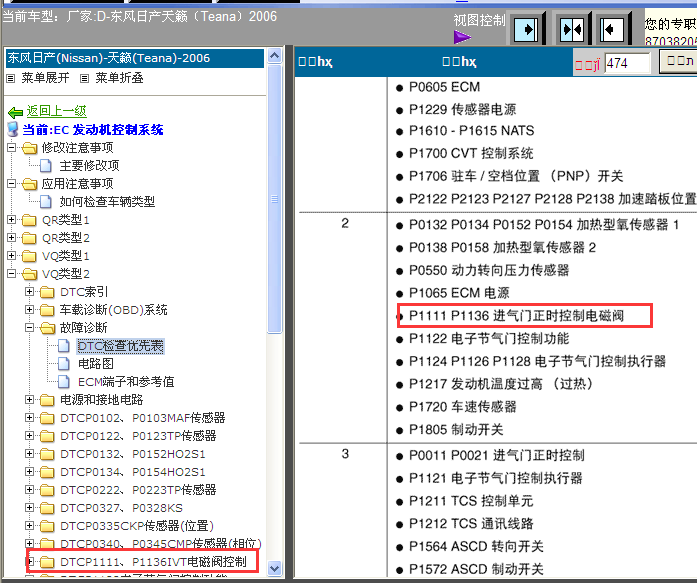Viewport: 697px width, 583px height.
Task: Click the 故障诊断 folder icon
Action: click(x=48, y=328)
